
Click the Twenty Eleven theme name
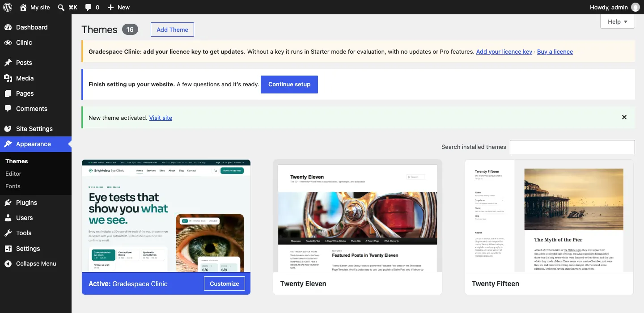(303, 283)
